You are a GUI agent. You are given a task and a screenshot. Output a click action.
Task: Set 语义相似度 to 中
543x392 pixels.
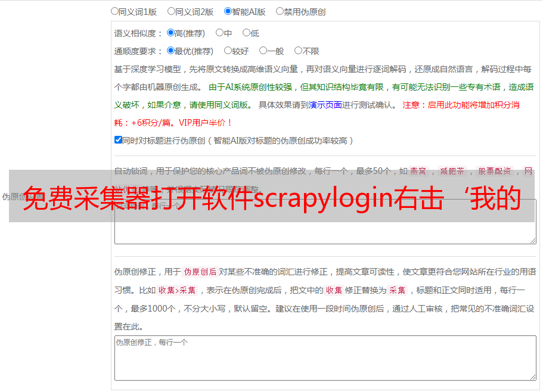(x=219, y=33)
